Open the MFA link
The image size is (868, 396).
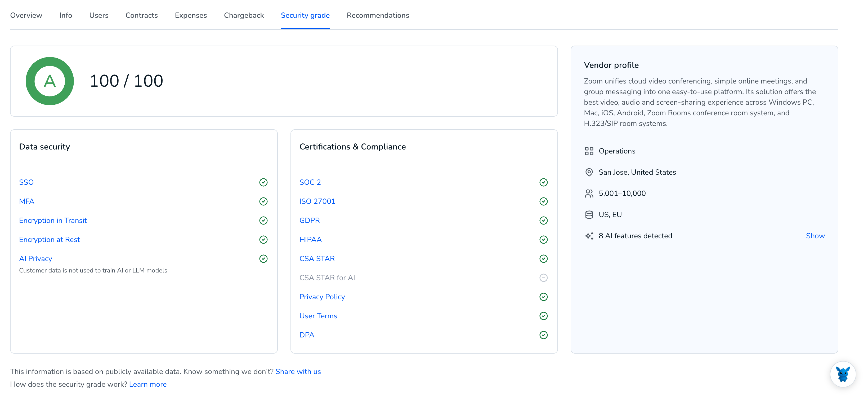tap(27, 201)
